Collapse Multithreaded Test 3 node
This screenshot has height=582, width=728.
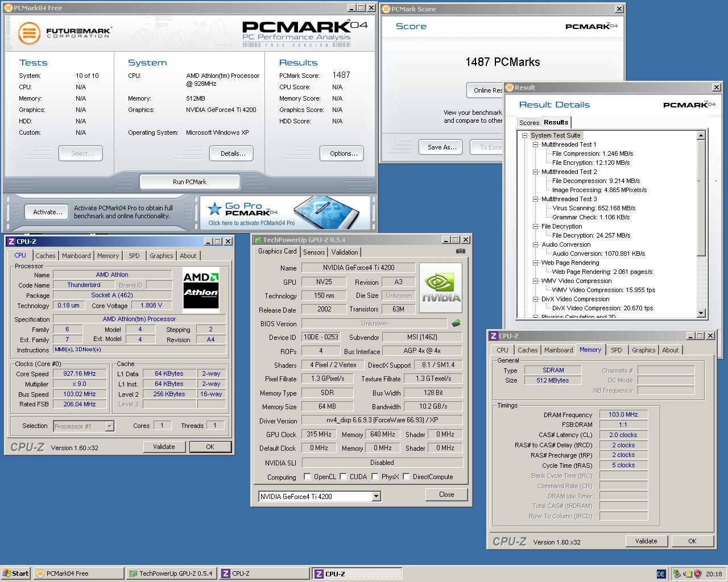coord(536,199)
